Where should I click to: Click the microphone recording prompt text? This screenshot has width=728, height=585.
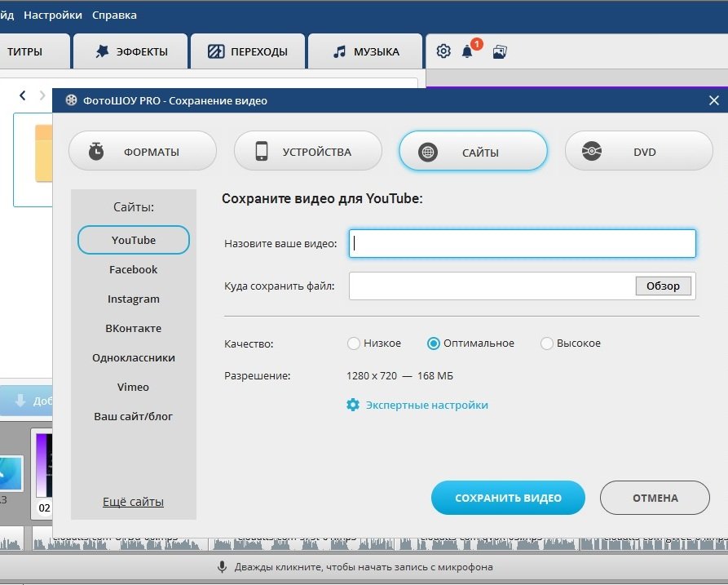(x=364, y=567)
